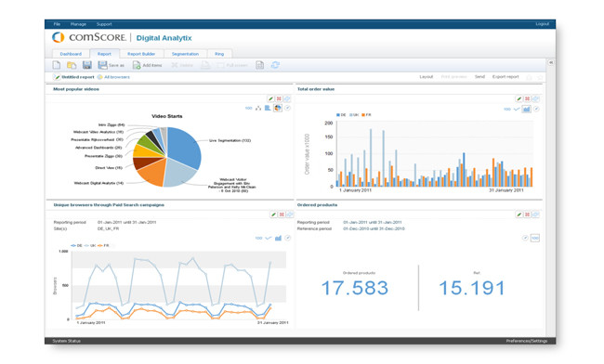Open the Support menu
The image size is (604, 364).
point(104,24)
